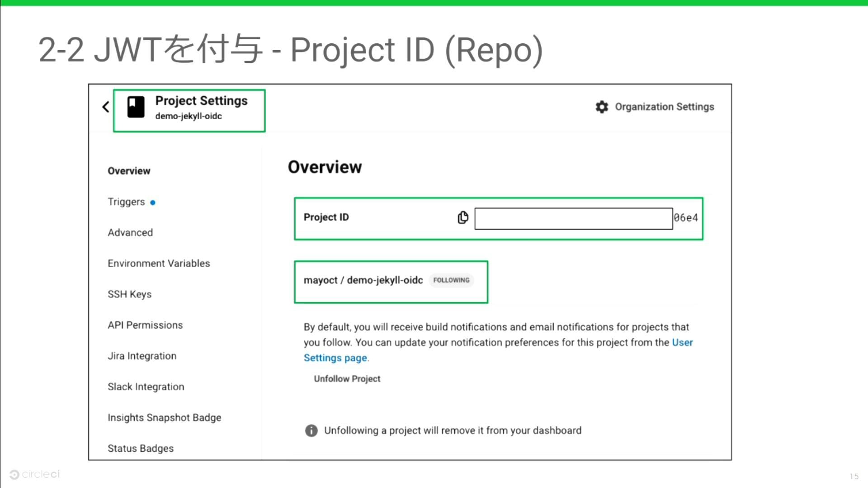
Task: Open Status Badges section
Action: (140, 448)
